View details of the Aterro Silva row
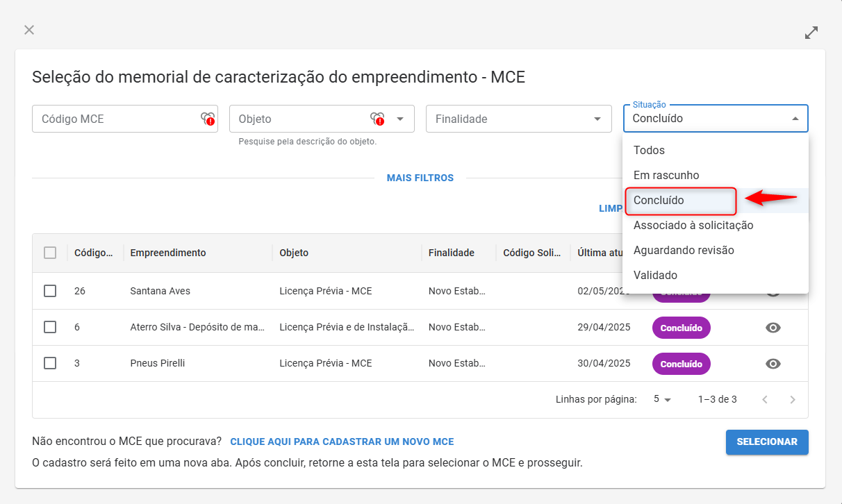The height and width of the screenshot is (504, 842). [x=773, y=328]
